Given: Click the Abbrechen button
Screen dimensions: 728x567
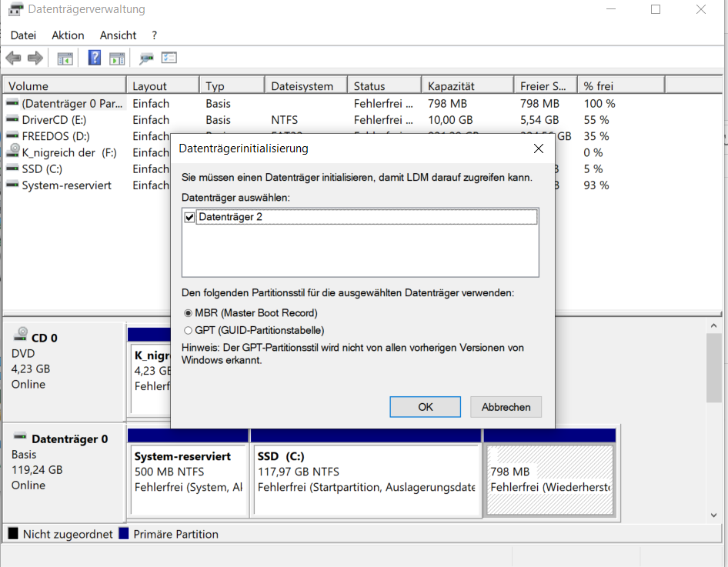Looking at the screenshot, I should (x=506, y=407).
